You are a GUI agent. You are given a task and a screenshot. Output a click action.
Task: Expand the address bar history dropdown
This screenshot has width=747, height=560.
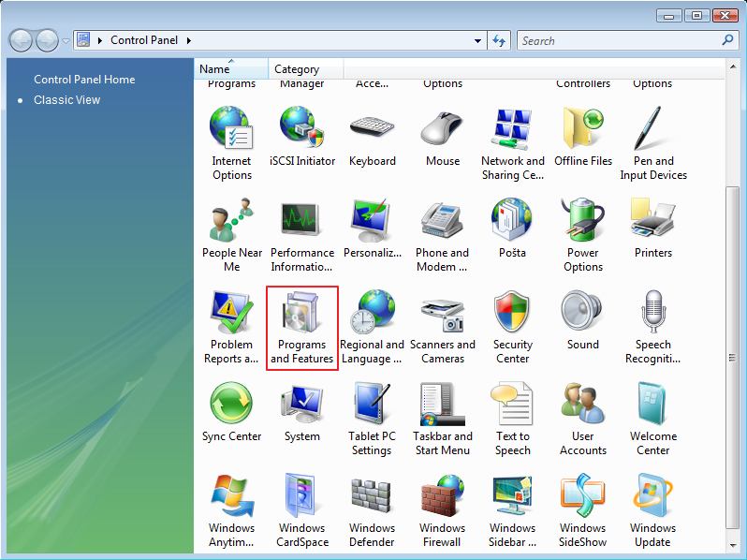tap(478, 41)
